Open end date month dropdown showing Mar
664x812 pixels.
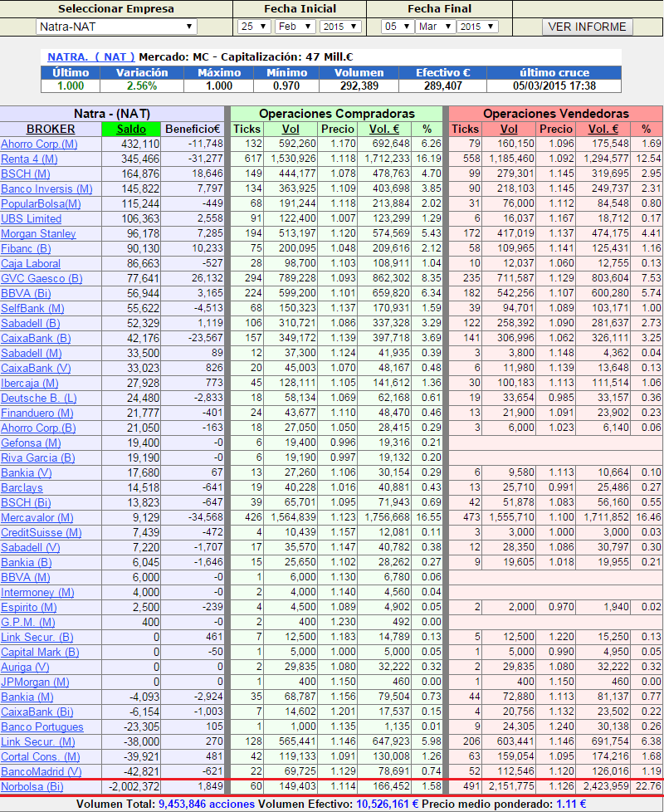[x=435, y=27]
